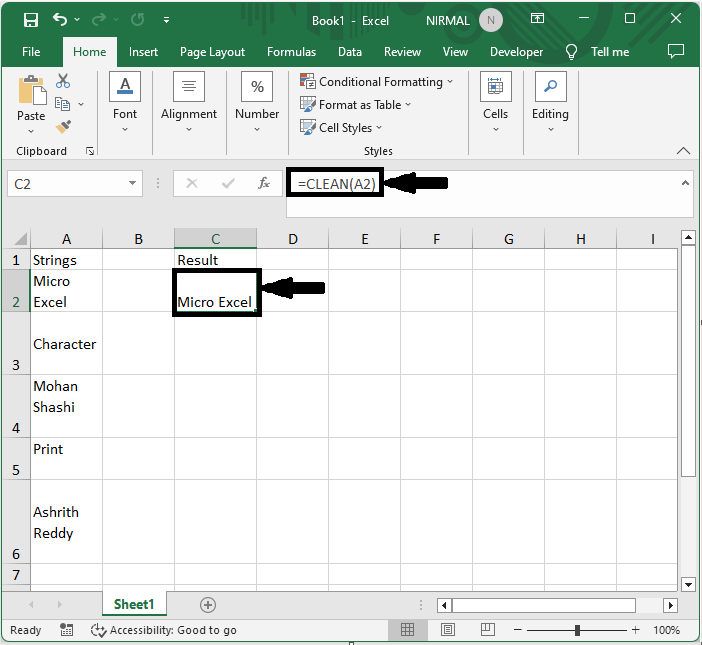The width and height of the screenshot is (702, 645).
Task: Open the Data ribbon tab
Action: [350, 52]
